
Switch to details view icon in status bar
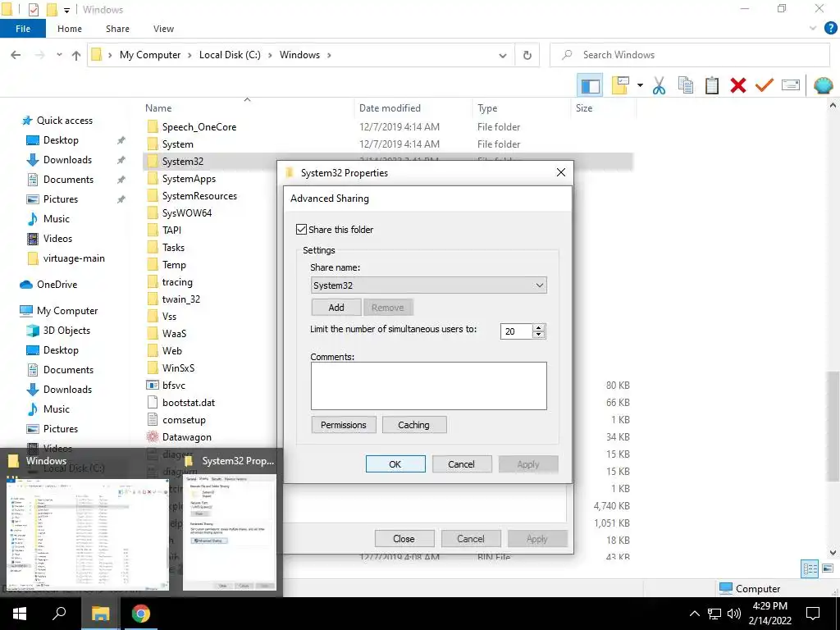810,569
